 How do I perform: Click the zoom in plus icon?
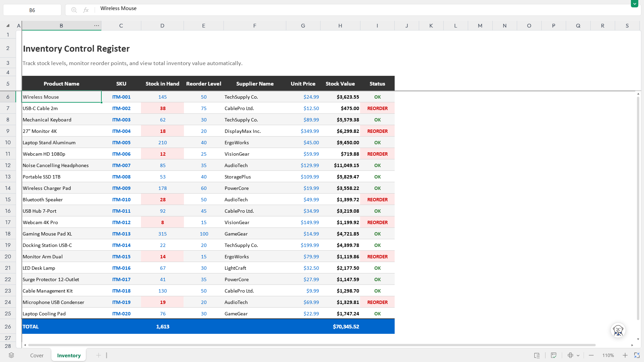pyautogui.click(x=625, y=355)
